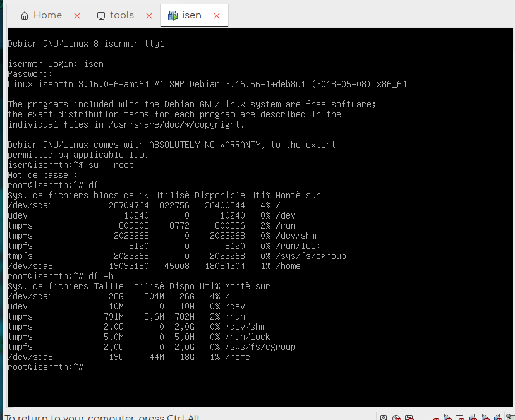Image resolution: width=515 pixels, height=420 pixels.
Task: Click the house icon on Home tab
Action: (x=25, y=16)
